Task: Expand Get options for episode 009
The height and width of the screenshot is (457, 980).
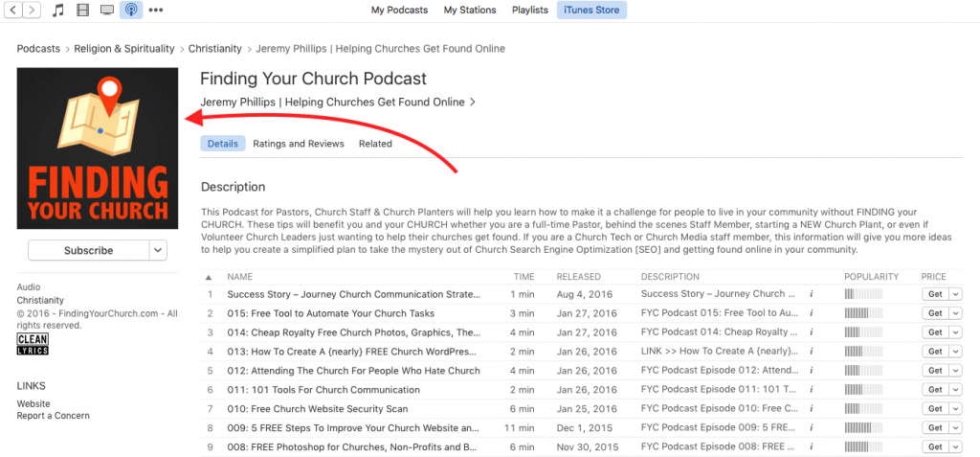Action: 956,427
